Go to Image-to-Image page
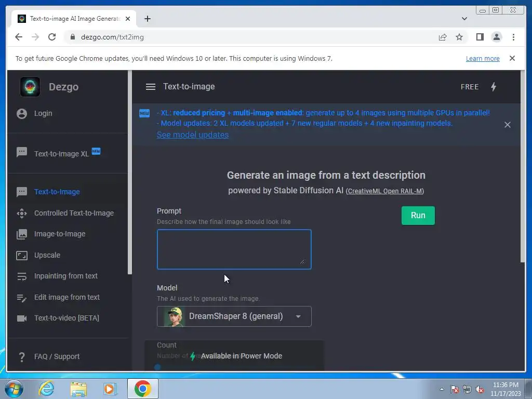This screenshot has height=399, width=532. point(60,234)
